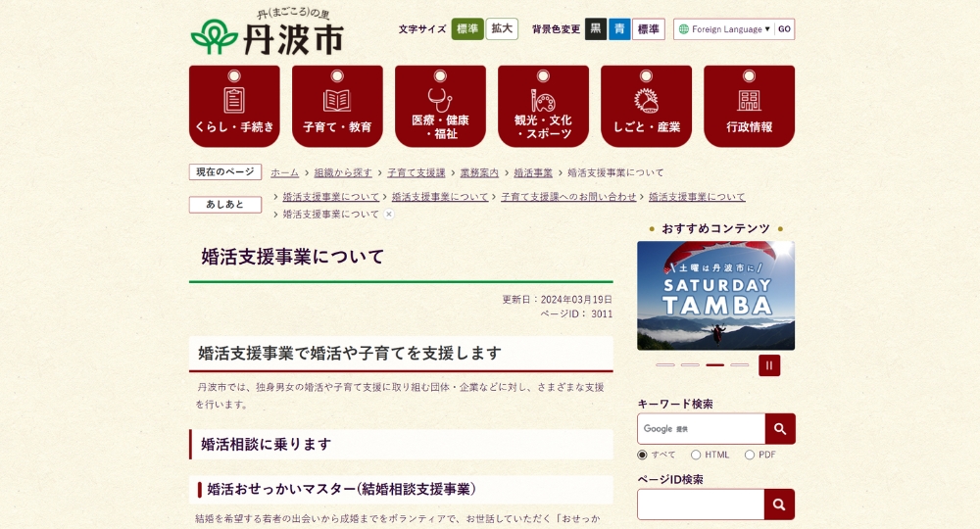The width and height of the screenshot is (980, 529).
Task: Click the 丹波市 site logo
Action: click(268, 33)
